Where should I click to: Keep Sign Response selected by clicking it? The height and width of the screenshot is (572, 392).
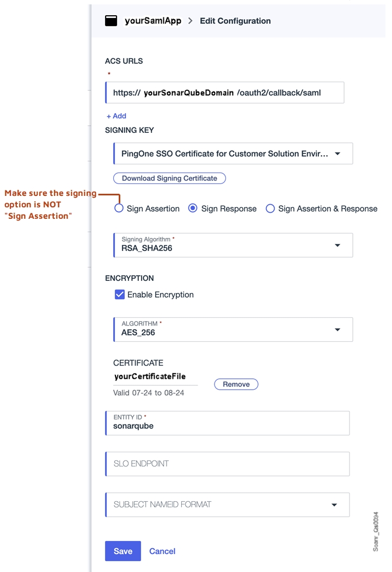point(193,208)
